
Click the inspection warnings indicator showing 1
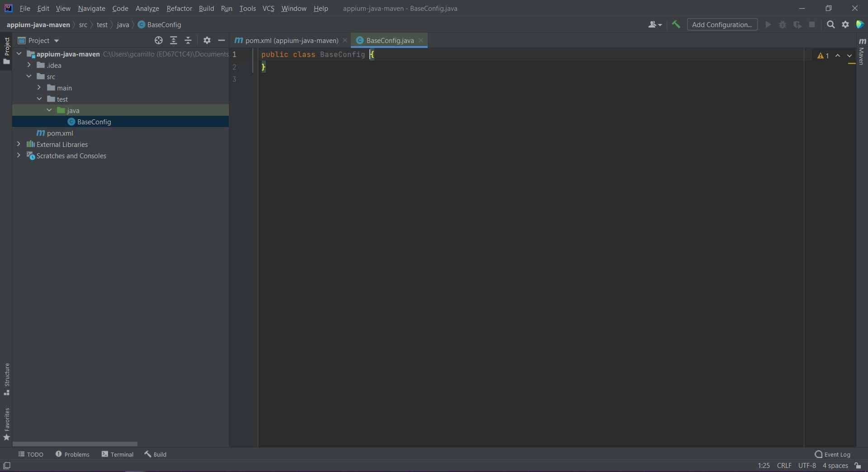823,55
